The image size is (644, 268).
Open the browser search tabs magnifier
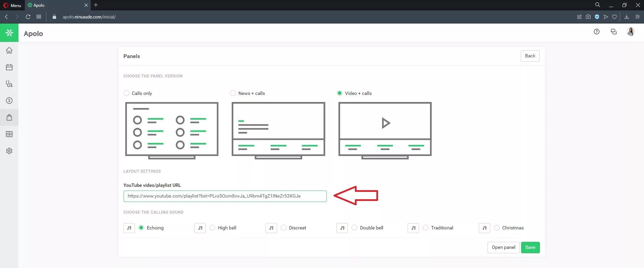[x=598, y=5]
